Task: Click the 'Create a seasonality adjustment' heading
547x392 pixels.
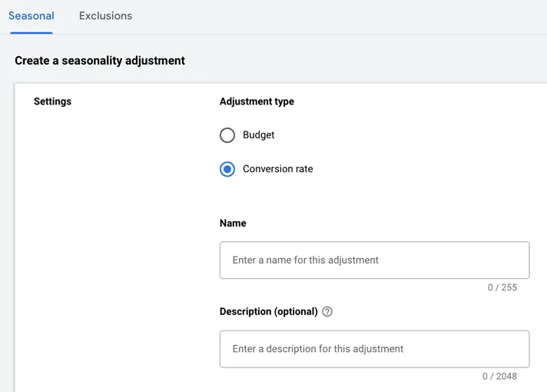Action: (100, 61)
